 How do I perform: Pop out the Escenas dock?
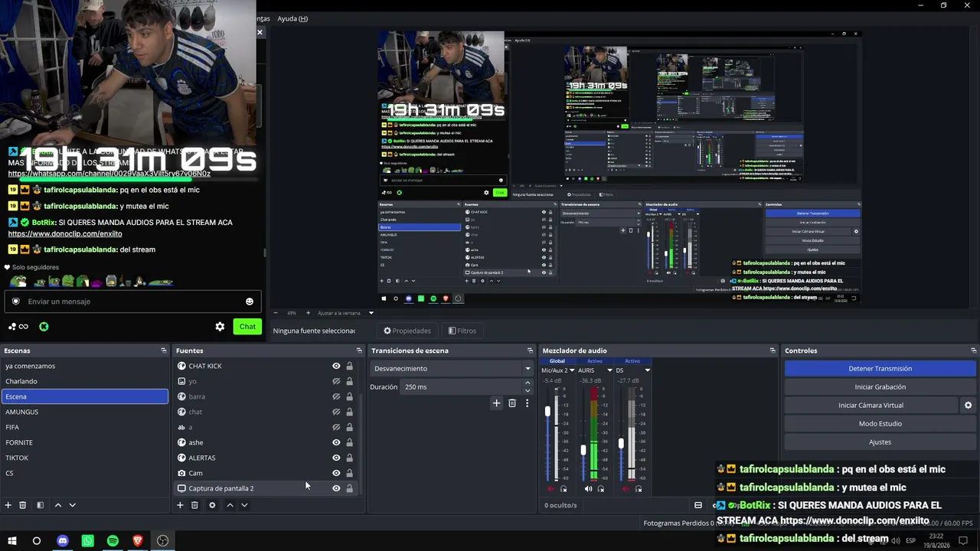(x=163, y=350)
